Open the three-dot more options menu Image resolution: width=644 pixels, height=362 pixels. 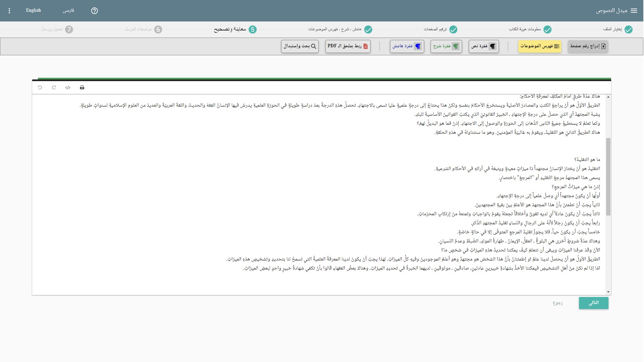click(x=9, y=11)
